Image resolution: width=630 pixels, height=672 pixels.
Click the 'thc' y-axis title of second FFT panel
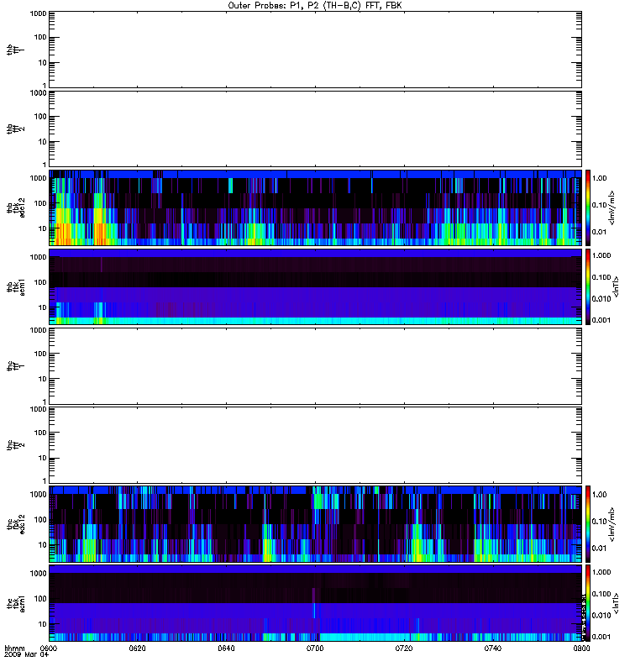tap(10, 445)
